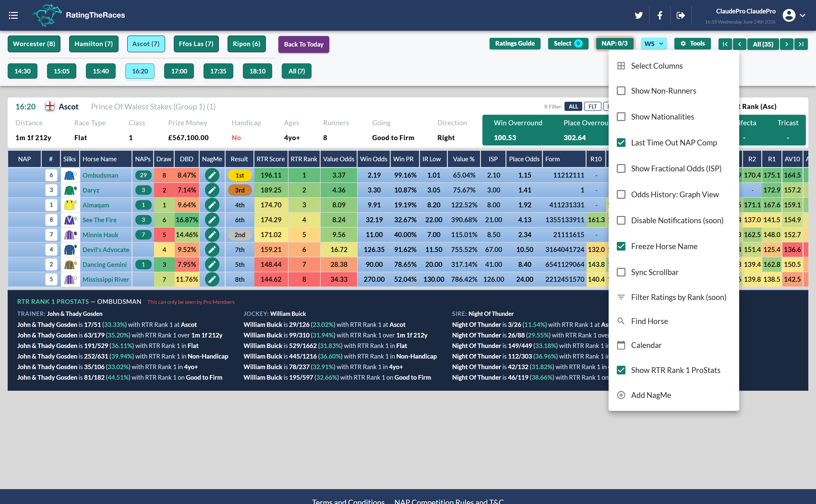
Task: Edit NagMe pencil for Minnie Hauk
Action: tap(212, 235)
